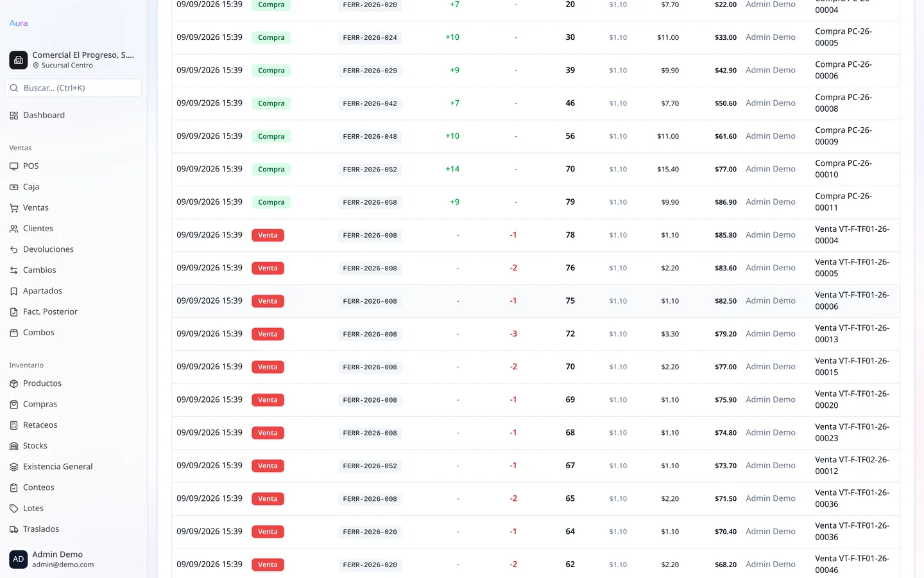The height and width of the screenshot is (578, 924).
Task: Select the FERR-2026-042 lot code
Action: coord(370,103)
